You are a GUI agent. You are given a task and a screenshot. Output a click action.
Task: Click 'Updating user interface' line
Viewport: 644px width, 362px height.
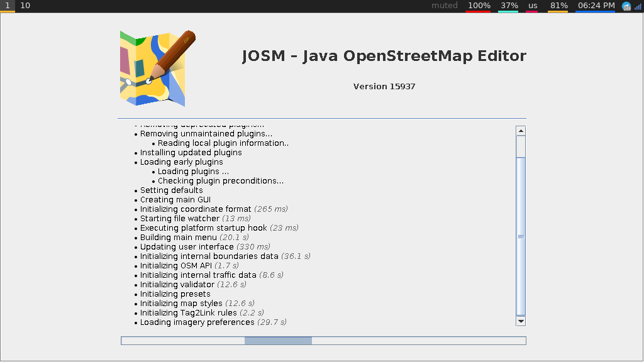[205, 246]
